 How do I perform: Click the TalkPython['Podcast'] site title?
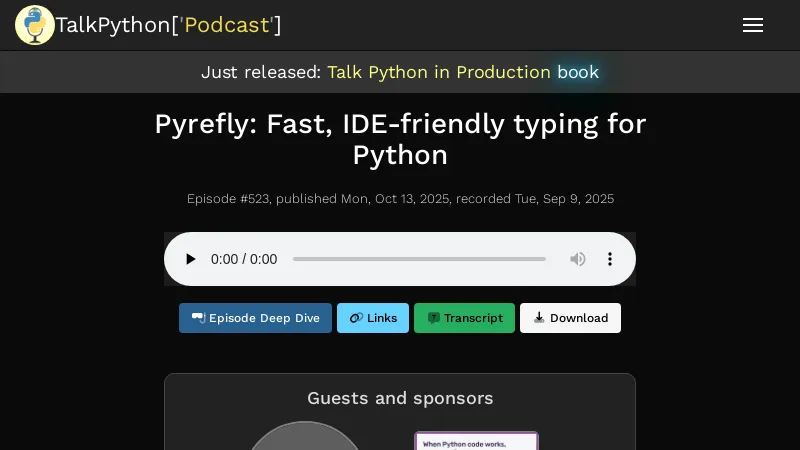pos(168,25)
